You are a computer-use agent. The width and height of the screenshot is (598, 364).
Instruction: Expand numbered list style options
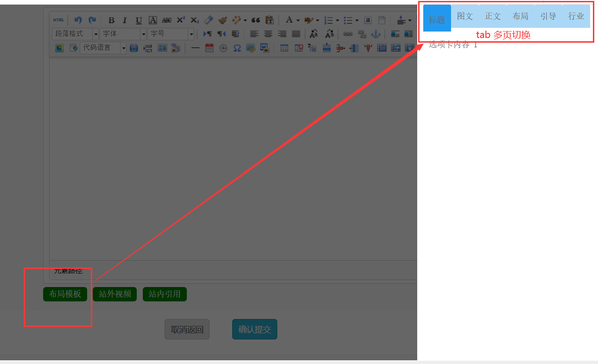tap(337, 20)
